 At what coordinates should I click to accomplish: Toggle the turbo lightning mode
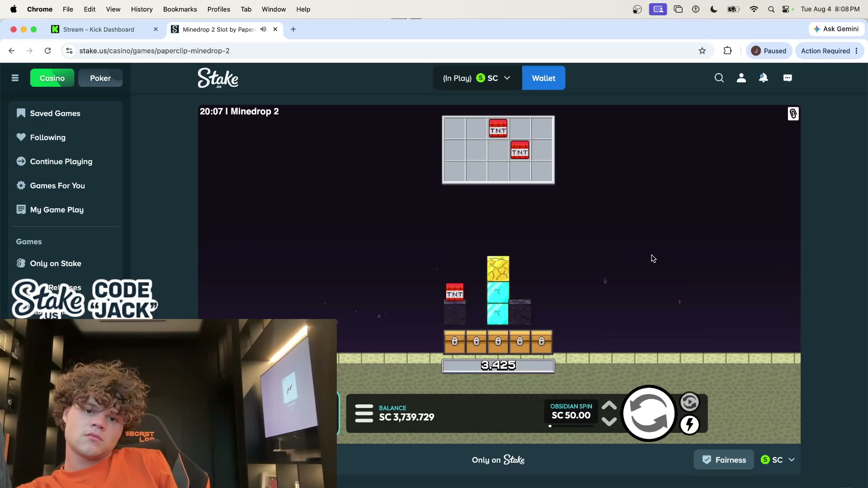689,425
